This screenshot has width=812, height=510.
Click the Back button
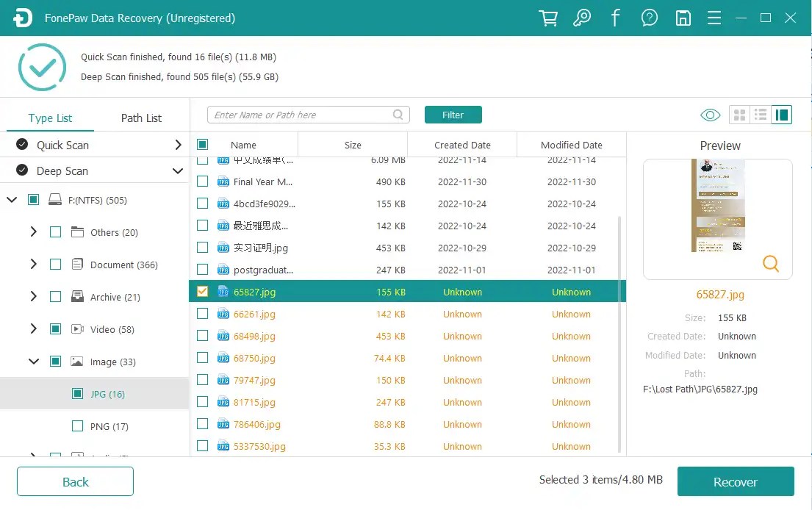click(x=75, y=482)
